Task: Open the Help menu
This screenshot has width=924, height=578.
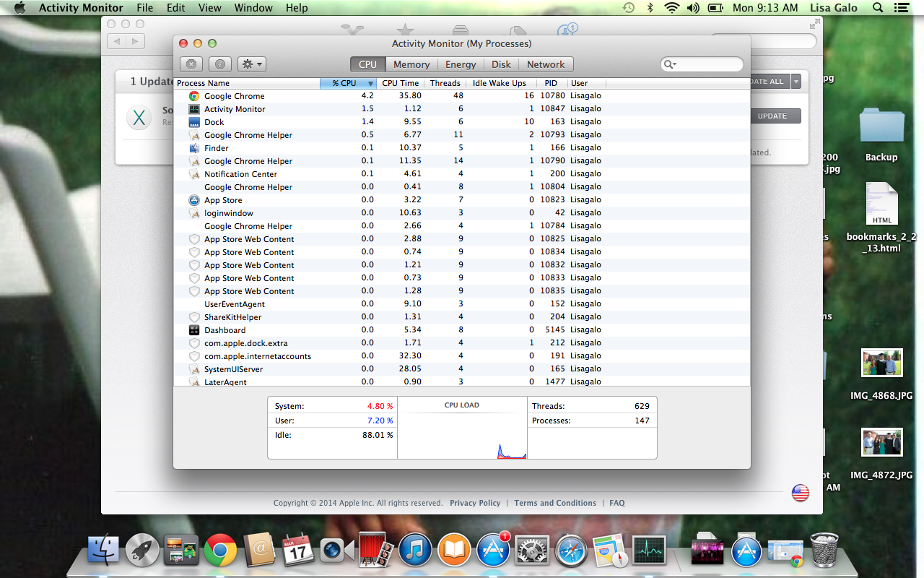Action: click(297, 8)
